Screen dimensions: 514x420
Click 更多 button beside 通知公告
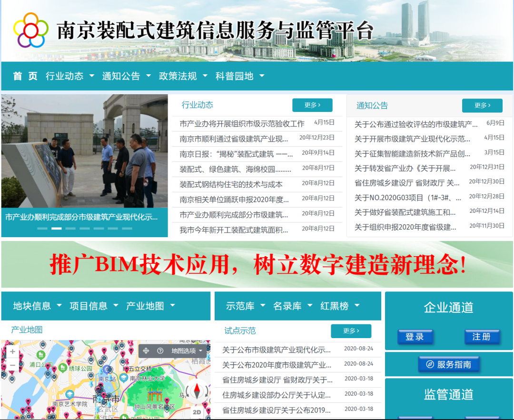tap(482, 105)
